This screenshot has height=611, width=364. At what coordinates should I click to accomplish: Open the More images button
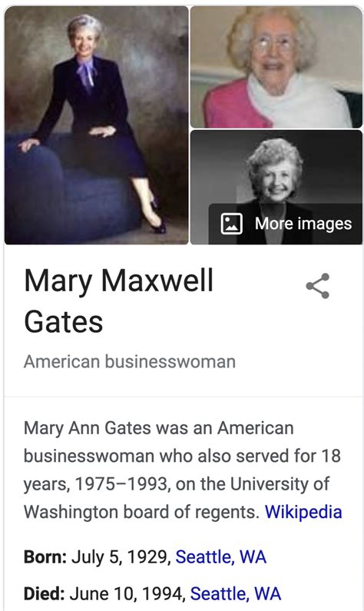pos(286,224)
